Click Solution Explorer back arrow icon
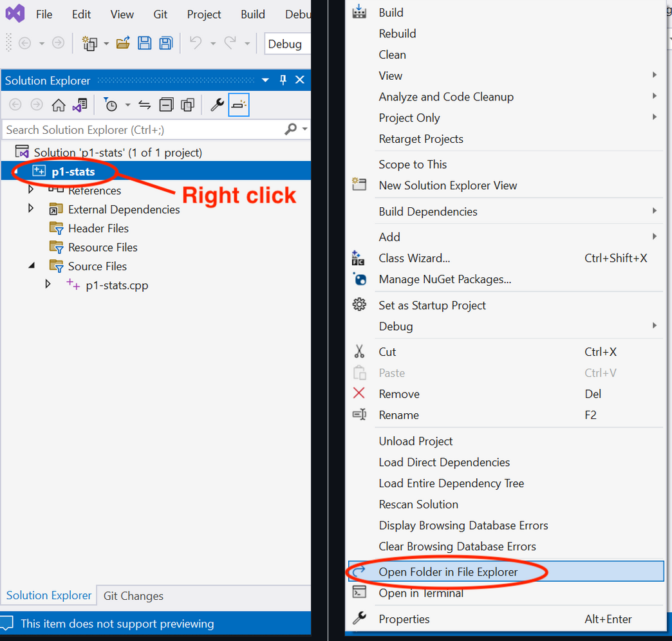 (x=15, y=104)
